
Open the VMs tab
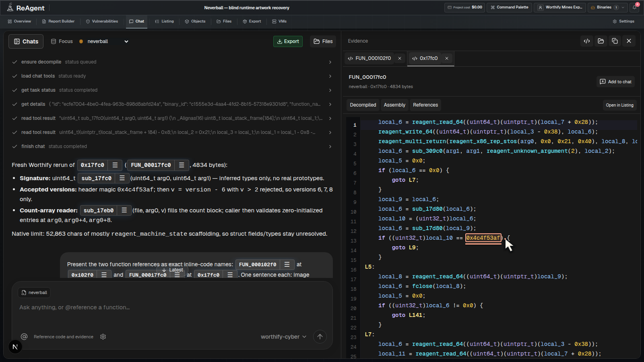coord(279,21)
